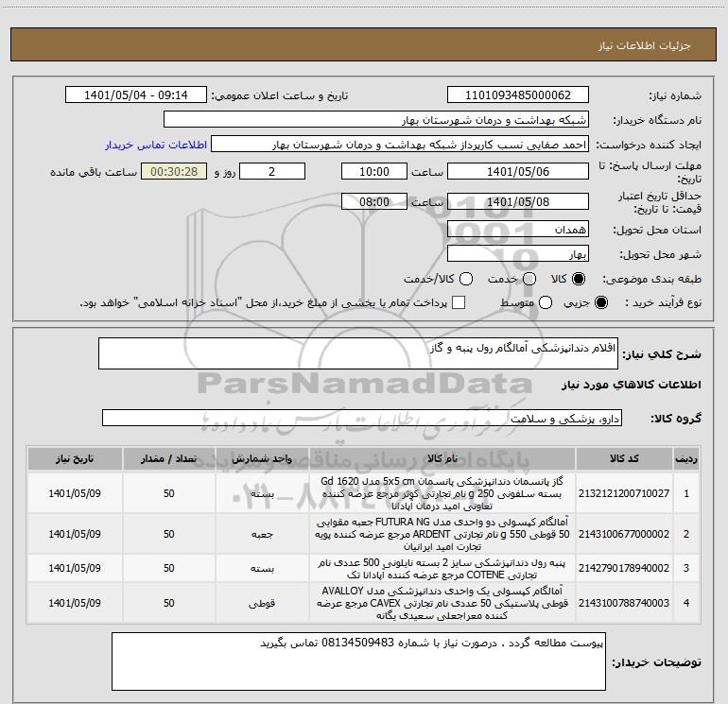The image size is (728, 704).
Task: Click unit بسته in row 1
Action: [x=262, y=494]
